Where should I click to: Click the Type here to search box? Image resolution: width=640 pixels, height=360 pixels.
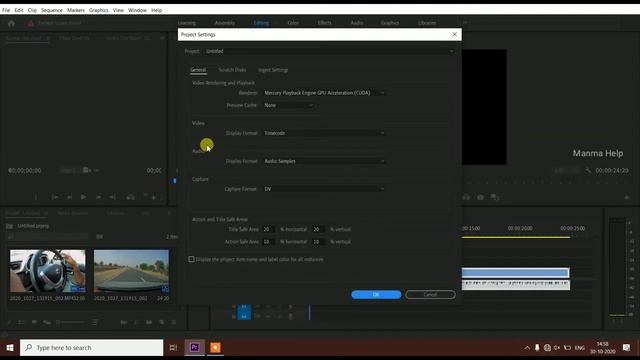coord(91,348)
